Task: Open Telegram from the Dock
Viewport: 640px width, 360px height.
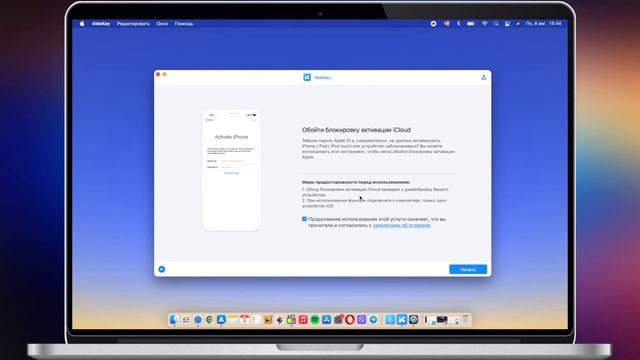Action: [x=373, y=320]
